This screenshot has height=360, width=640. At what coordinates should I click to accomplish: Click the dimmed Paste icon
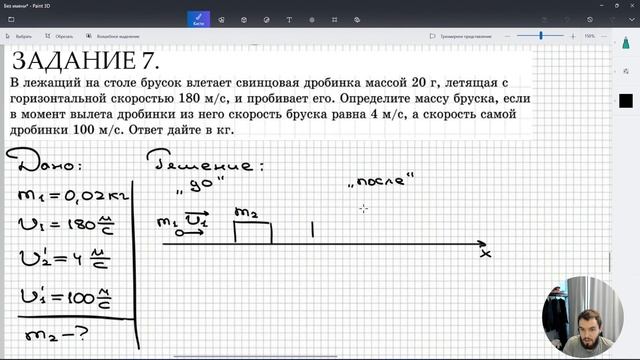544,20
